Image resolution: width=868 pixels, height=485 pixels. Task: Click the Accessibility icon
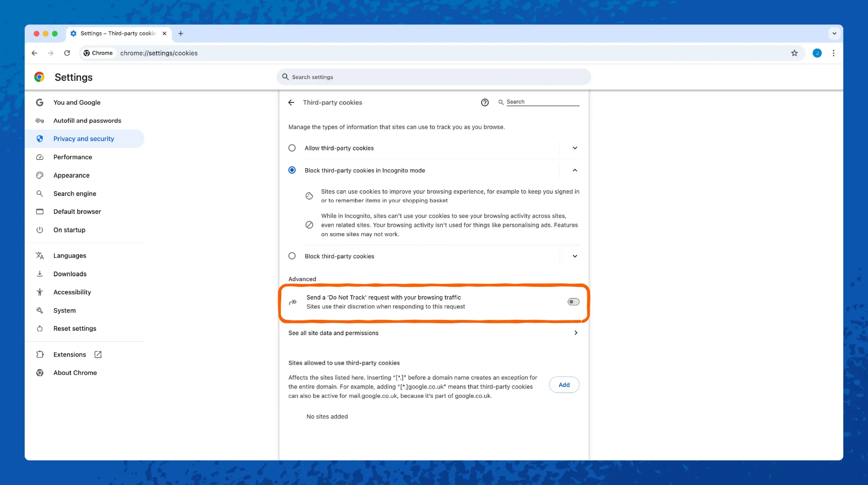(40, 292)
